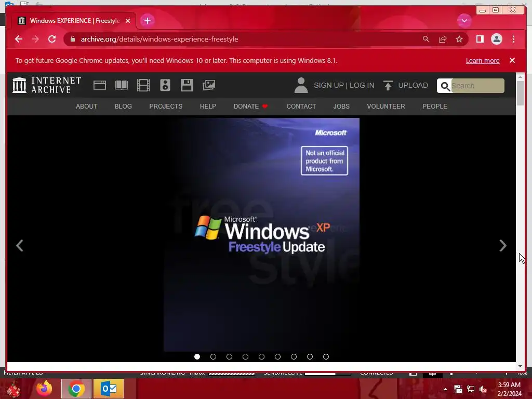Open the Images icon

209,85
